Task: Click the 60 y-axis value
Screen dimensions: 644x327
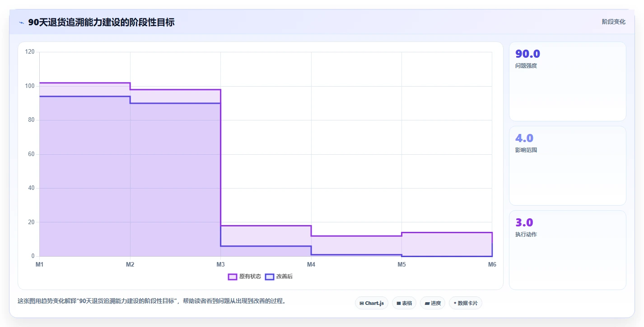Action: [31, 154]
